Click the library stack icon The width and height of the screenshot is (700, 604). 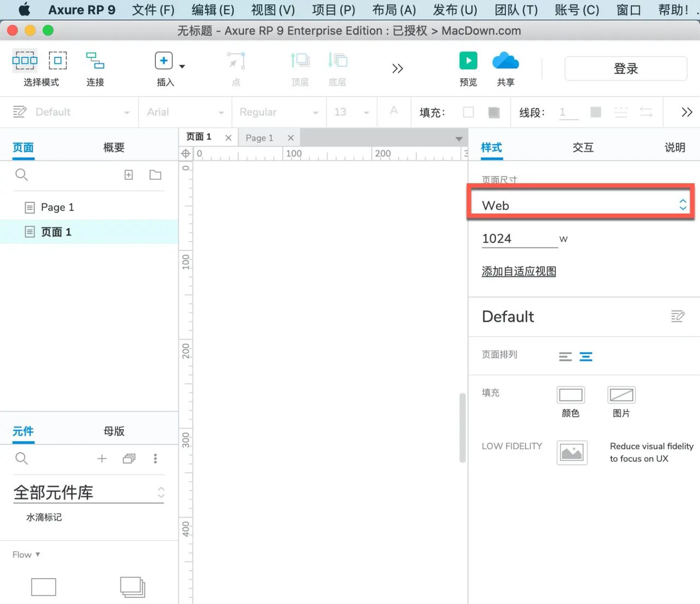pos(129,459)
